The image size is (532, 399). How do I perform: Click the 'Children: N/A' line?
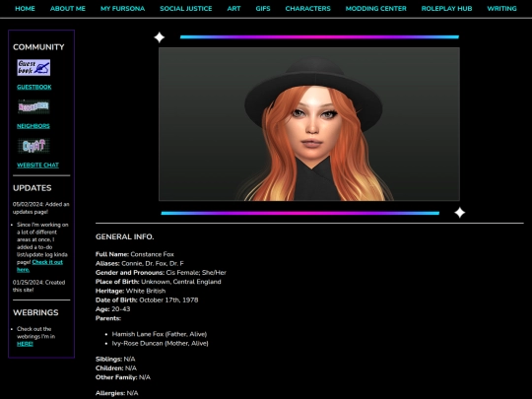pos(116,368)
